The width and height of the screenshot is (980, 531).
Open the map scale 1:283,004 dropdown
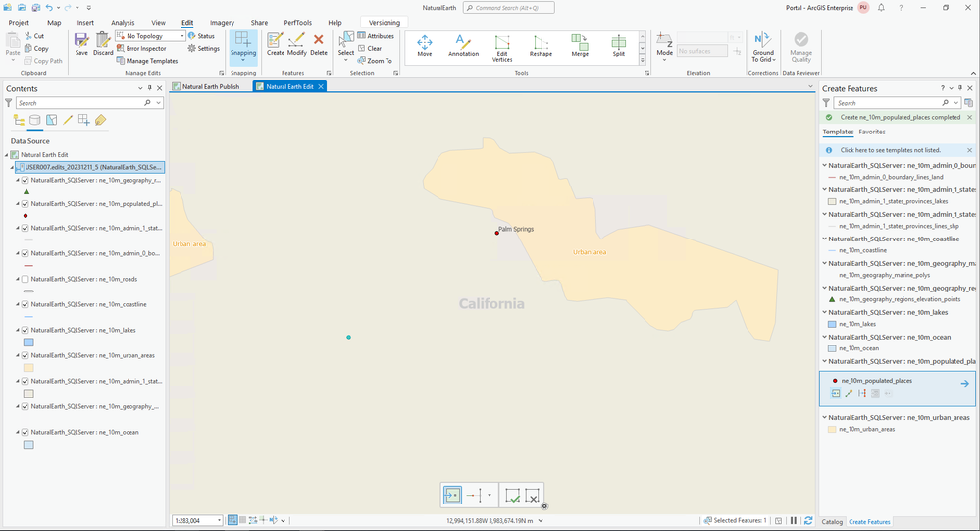pyautogui.click(x=219, y=520)
